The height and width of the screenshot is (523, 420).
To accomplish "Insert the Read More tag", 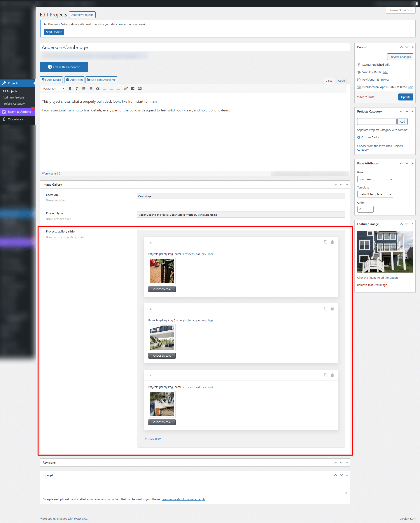I will [x=133, y=88].
